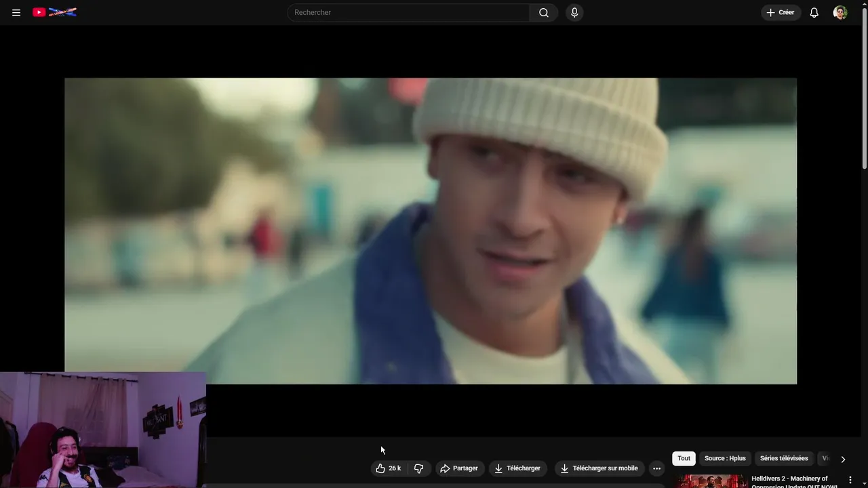Select the Tout filter chip
The height and width of the screenshot is (488, 868).
click(x=684, y=459)
